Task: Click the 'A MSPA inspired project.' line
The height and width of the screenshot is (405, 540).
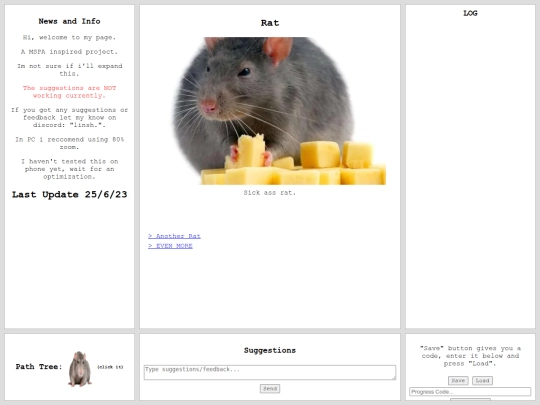Action: (69, 52)
